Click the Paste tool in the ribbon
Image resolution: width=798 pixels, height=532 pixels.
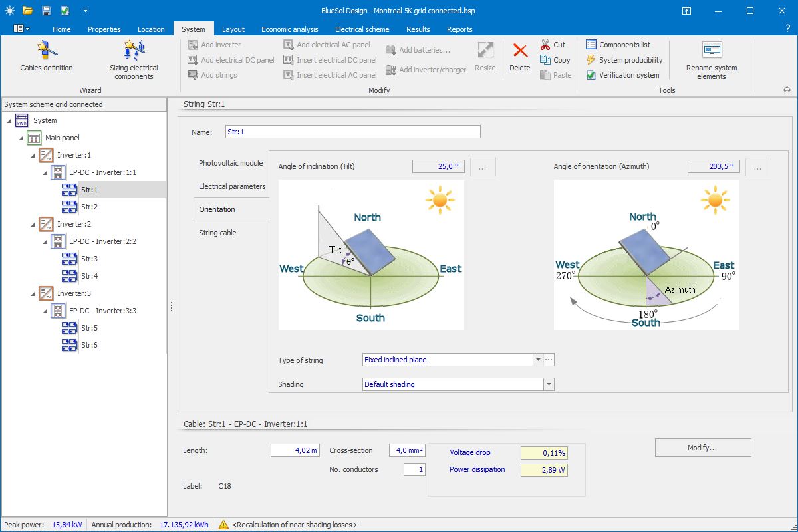click(x=555, y=75)
